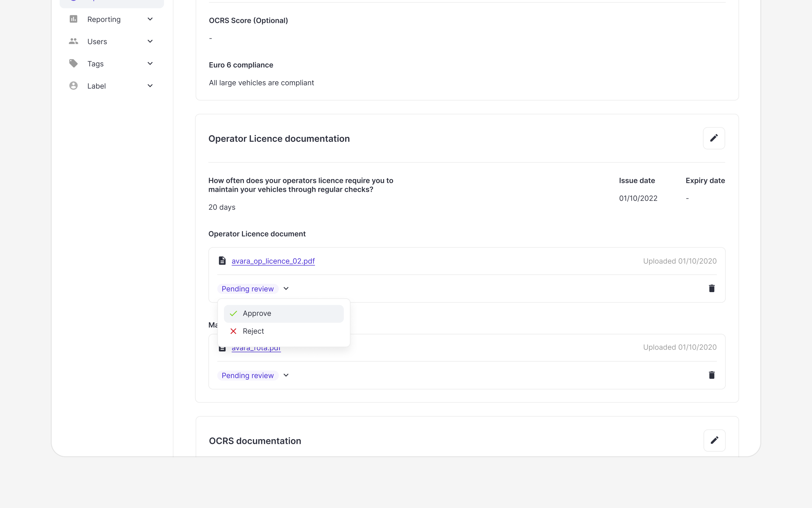Open the Users sidebar item
Screen dimensions: 812x508
(x=111, y=41)
